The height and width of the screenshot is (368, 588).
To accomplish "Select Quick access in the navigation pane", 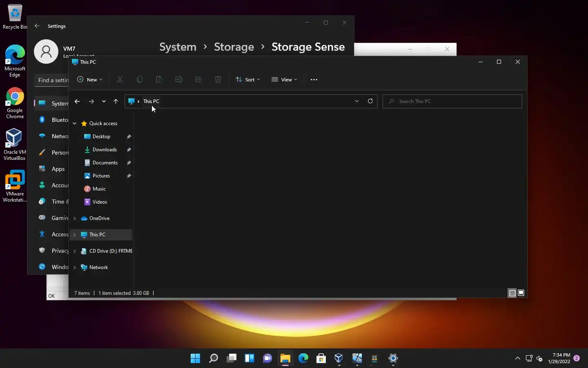I will pyautogui.click(x=103, y=123).
